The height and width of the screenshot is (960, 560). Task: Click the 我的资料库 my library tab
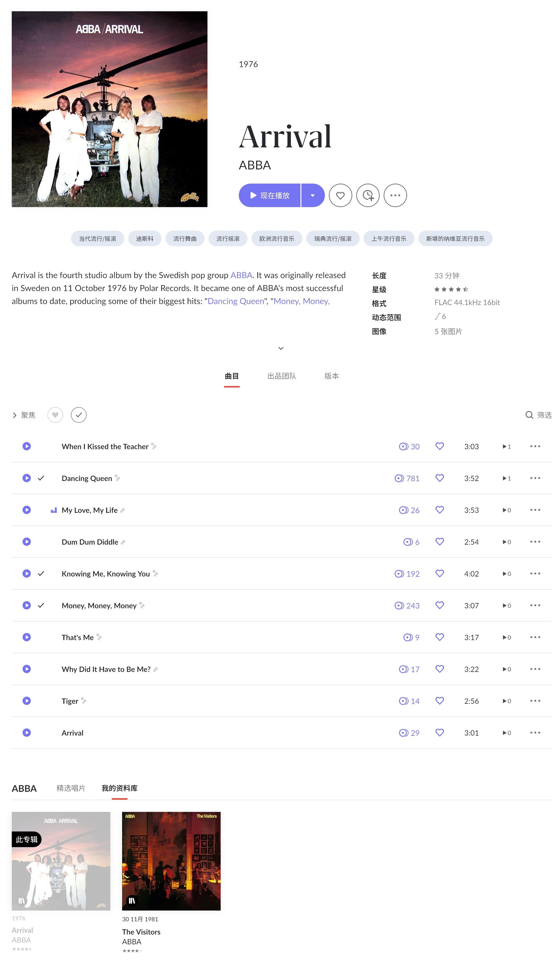click(120, 788)
